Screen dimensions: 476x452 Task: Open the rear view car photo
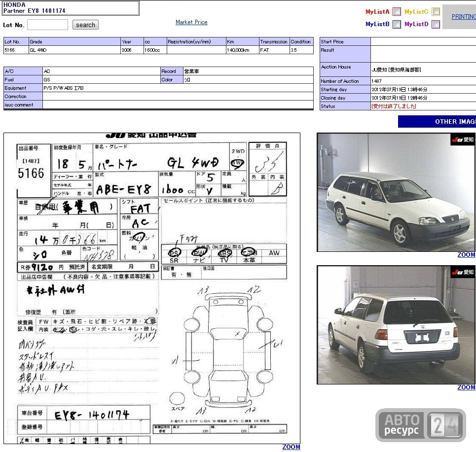click(x=396, y=325)
